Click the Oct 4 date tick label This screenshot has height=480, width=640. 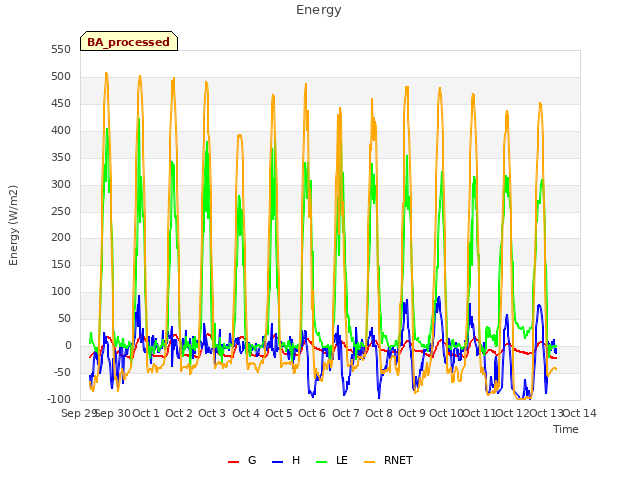(x=246, y=413)
